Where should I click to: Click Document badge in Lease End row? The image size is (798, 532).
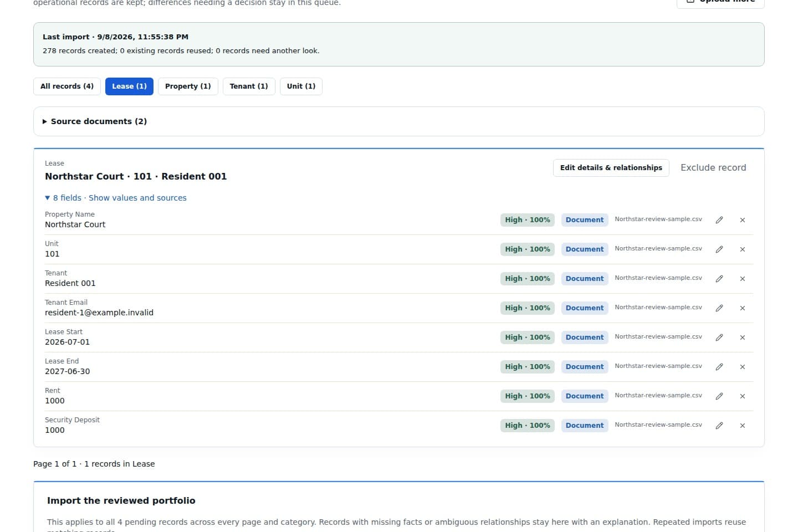585,367
